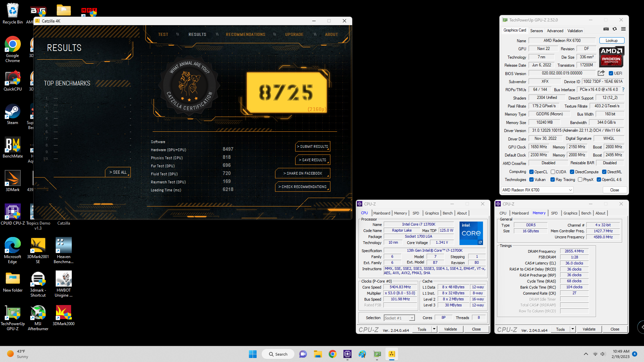Click the Bench tab in left CPU-Z
The image size is (644, 362).
(447, 213)
